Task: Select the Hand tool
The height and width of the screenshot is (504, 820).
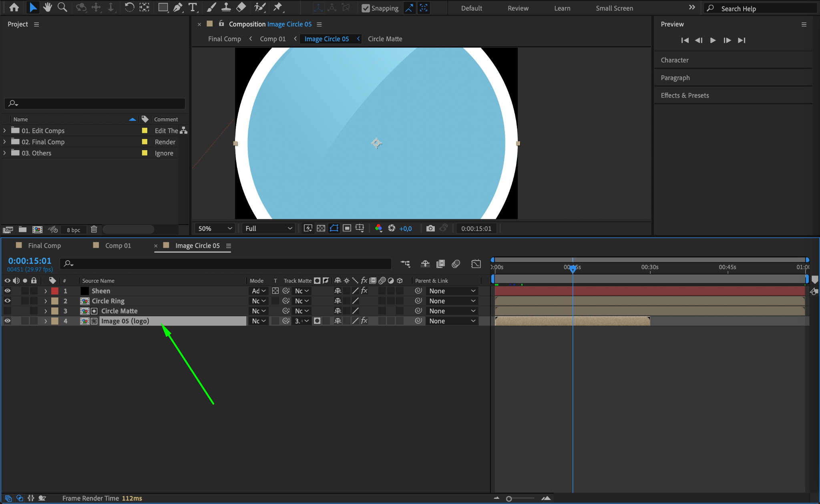Action: [48, 7]
